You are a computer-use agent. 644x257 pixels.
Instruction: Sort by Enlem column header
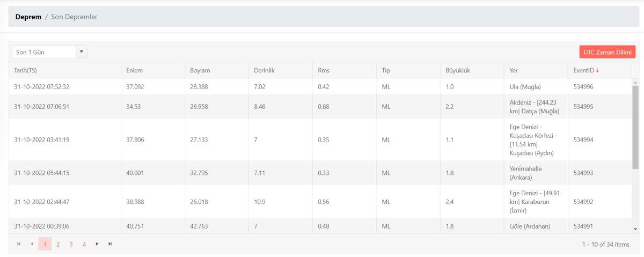(x=134, y=70)
